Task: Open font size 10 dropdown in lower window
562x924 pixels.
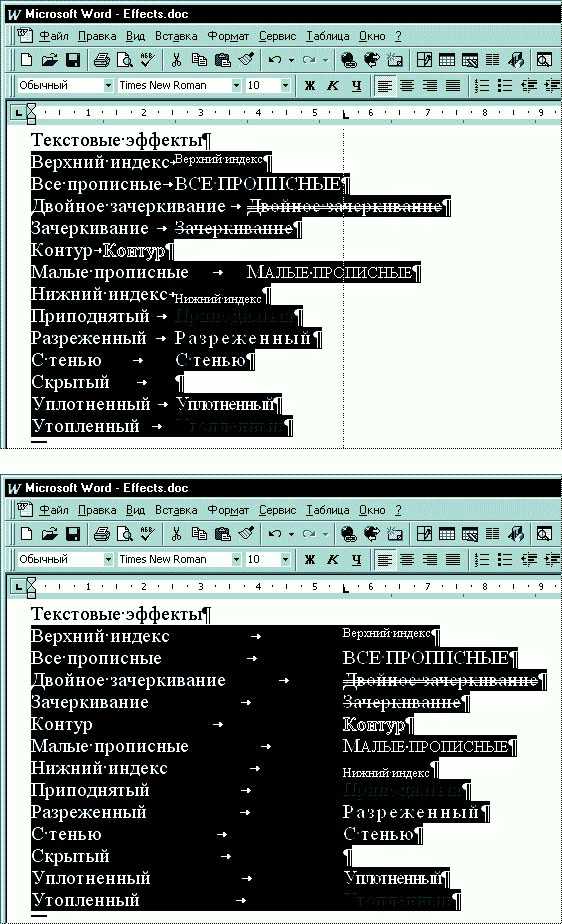Action: 285,559
